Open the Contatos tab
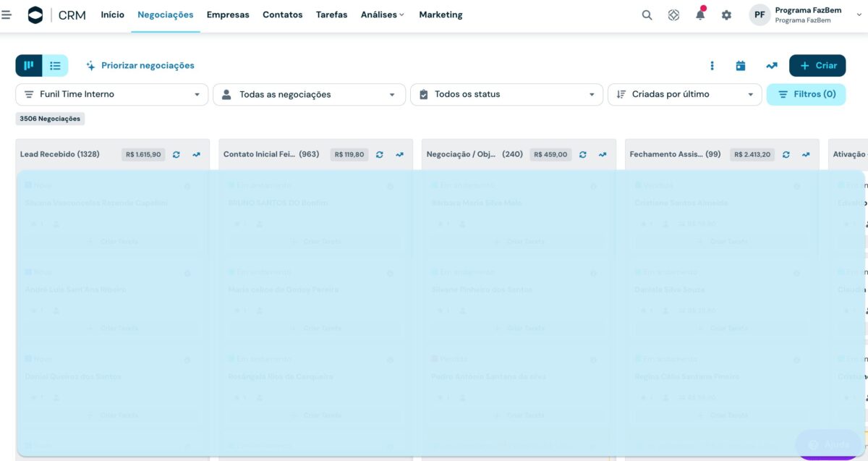 coord(283,14)
